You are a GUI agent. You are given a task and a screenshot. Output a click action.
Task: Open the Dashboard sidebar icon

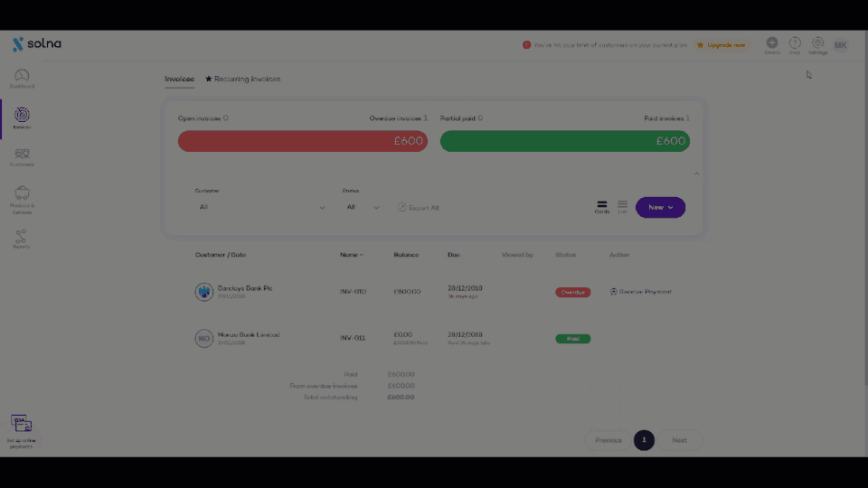22,78
